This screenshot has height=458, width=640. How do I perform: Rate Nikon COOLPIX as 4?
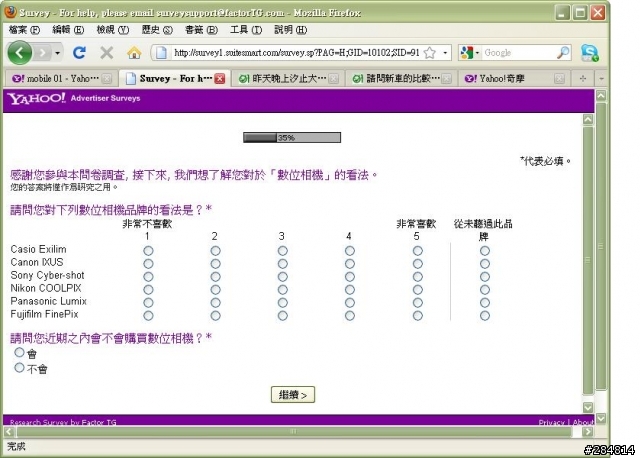349,290
